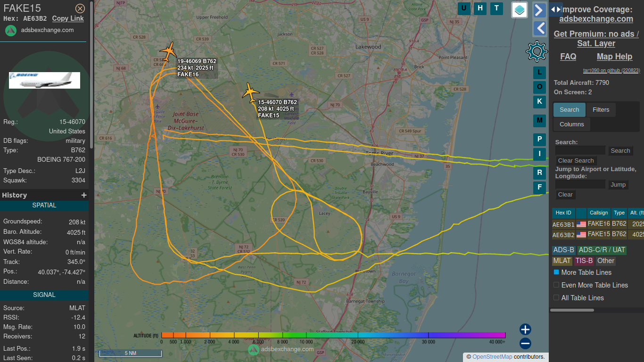This screenshot has height=362, width=644.
Task: Click the Copy Link link
Action: (x=68, y=18)
